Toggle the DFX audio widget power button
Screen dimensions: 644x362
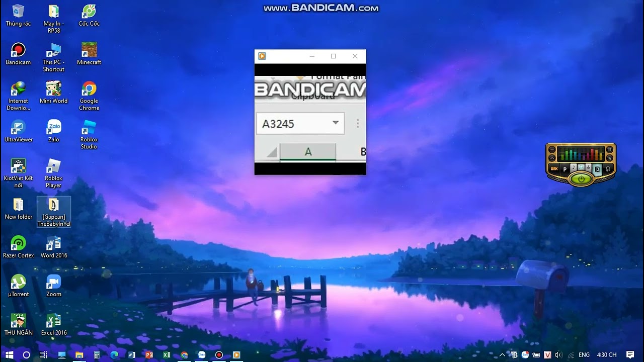click(581, 178)
